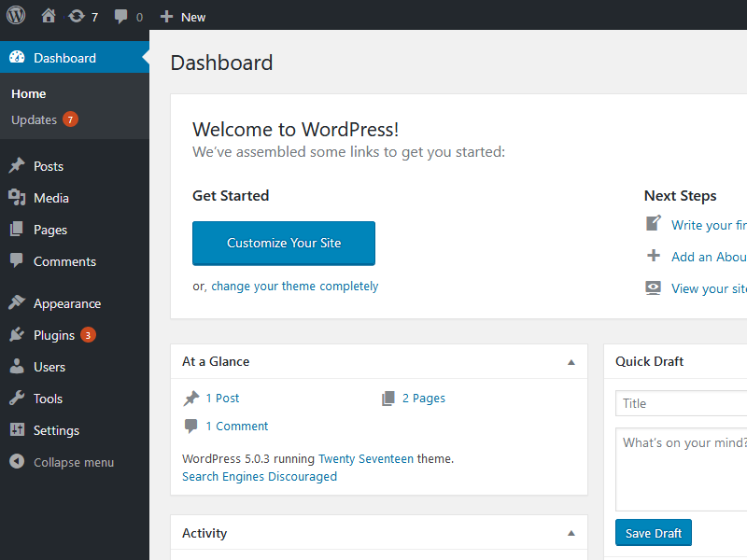Click the updates refresh icon showing 7
747x560 pixels.
coord(77,16)
